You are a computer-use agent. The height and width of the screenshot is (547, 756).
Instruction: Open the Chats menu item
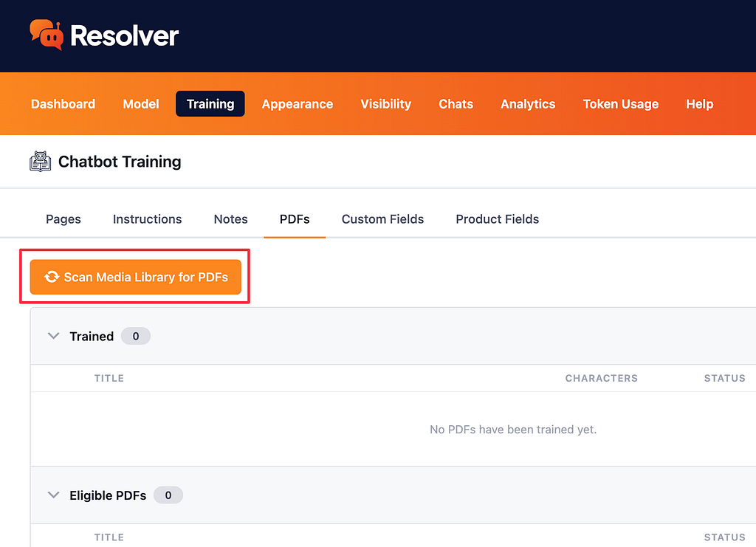tap(456, 104)
